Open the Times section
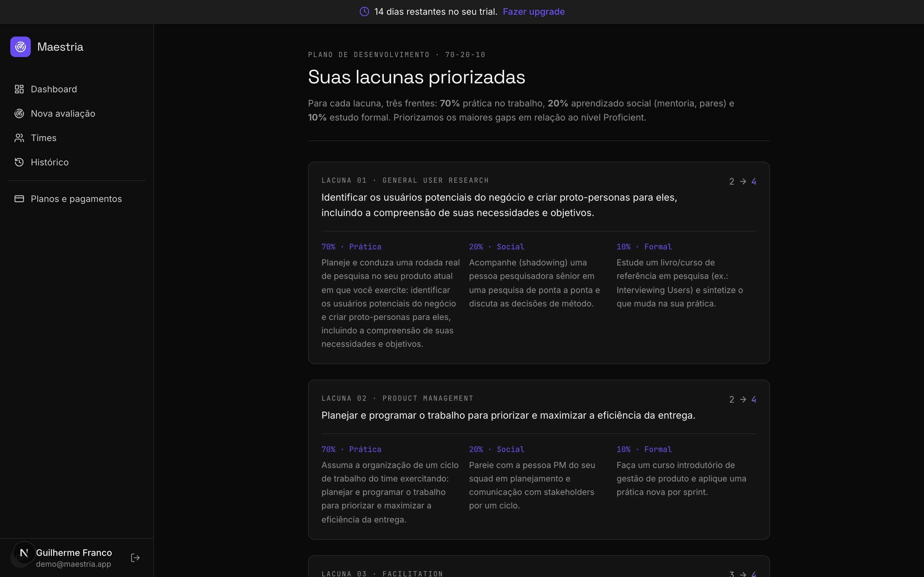The width and height of the screenshot is (924, 577). pos(77,138)
